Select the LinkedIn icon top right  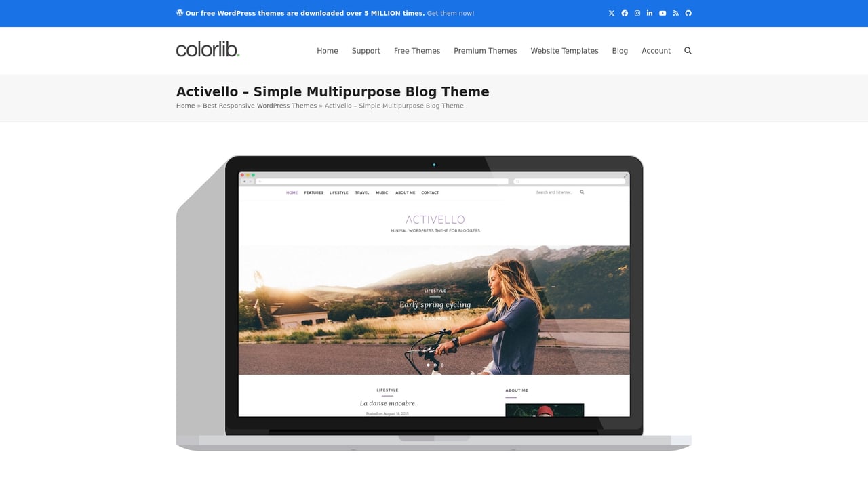[x=649, y=13]
